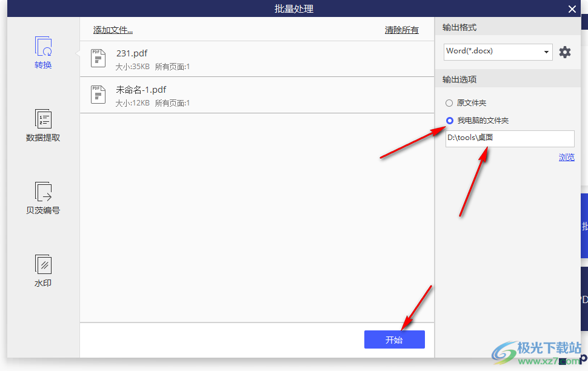Open the 水印 watermark icon
This screenshot has width=588, height=371.
click(x=43, y=264)
